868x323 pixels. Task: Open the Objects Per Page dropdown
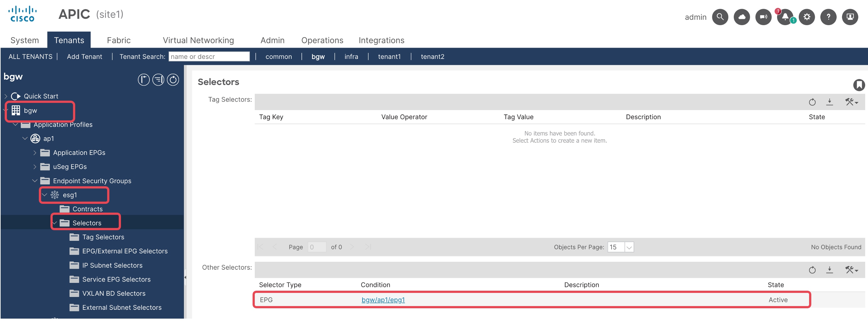point(629,247)
